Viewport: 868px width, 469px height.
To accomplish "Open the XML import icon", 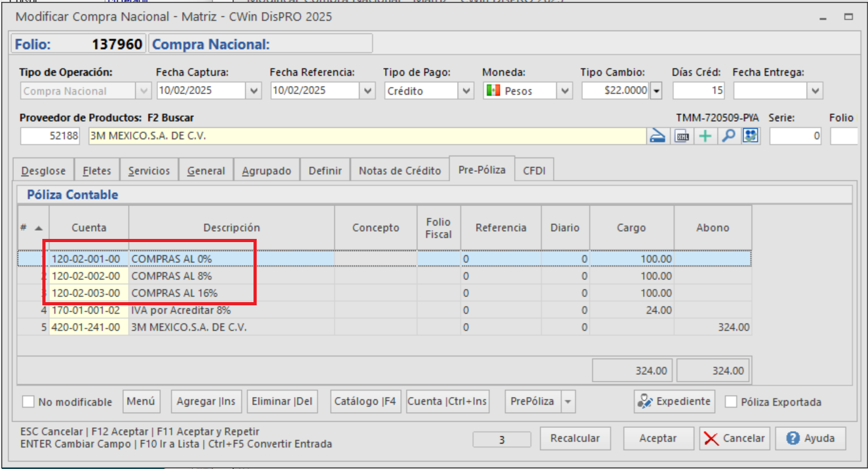I will coord(682,135).
